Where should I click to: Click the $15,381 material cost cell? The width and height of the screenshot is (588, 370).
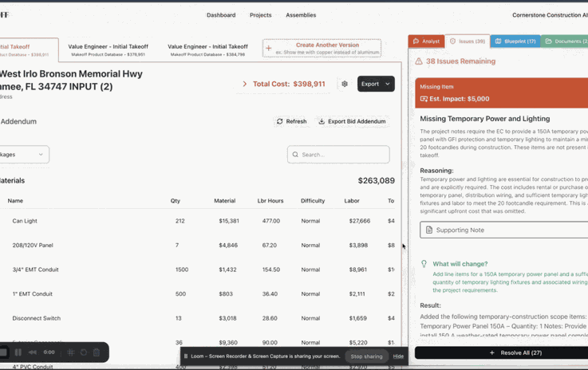[x=229, y=221]
